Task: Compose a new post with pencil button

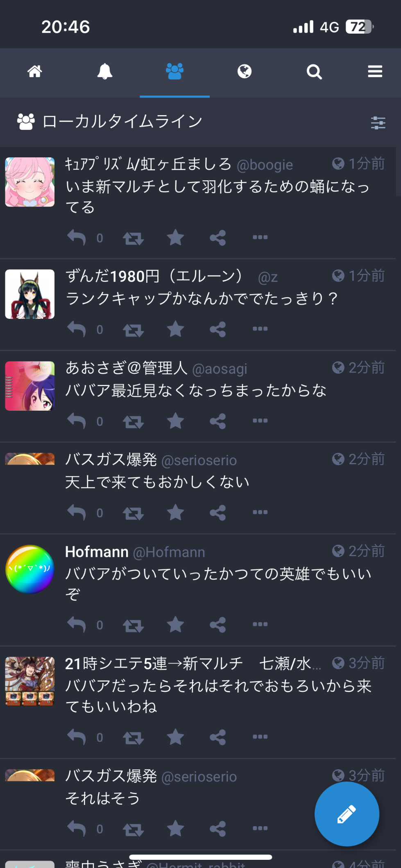Action: 347,814
